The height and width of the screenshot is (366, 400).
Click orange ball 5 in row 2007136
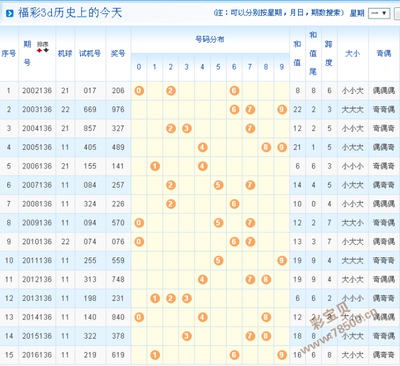(218, 185)
